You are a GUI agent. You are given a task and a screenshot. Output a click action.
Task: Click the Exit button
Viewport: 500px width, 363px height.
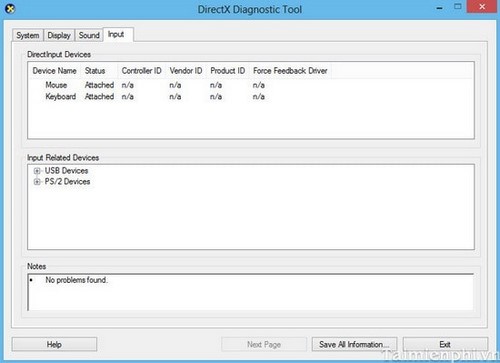point(445,344)
